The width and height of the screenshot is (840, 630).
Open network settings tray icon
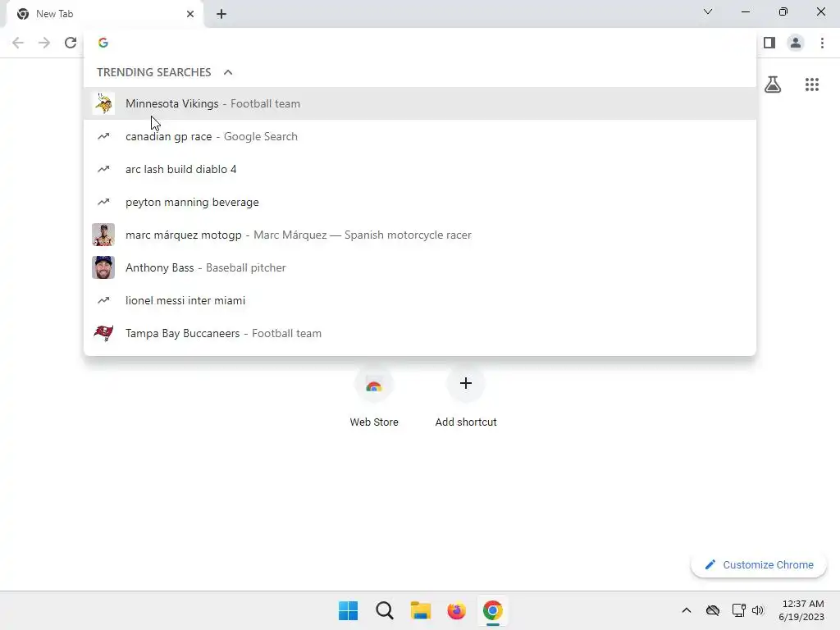(x=739, y=610)
